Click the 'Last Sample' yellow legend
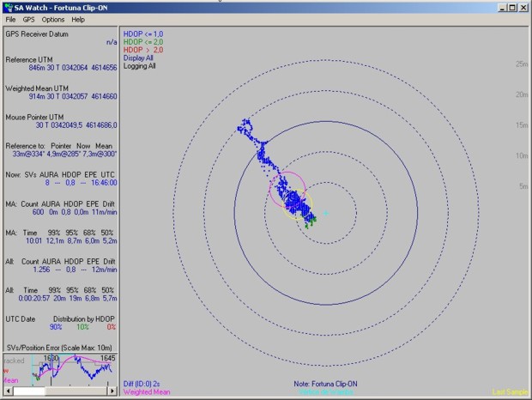 (510, 392)
